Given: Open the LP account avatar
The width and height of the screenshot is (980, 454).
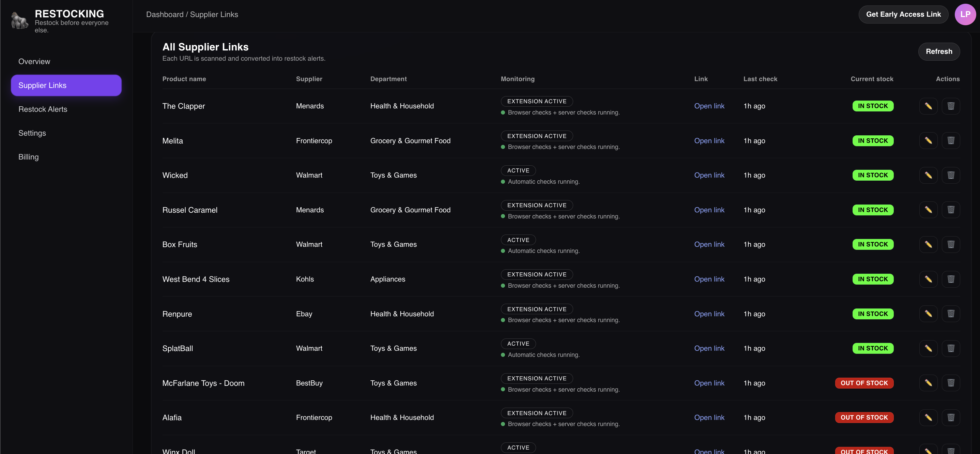Looking at the screenshot, I should 966,14.
